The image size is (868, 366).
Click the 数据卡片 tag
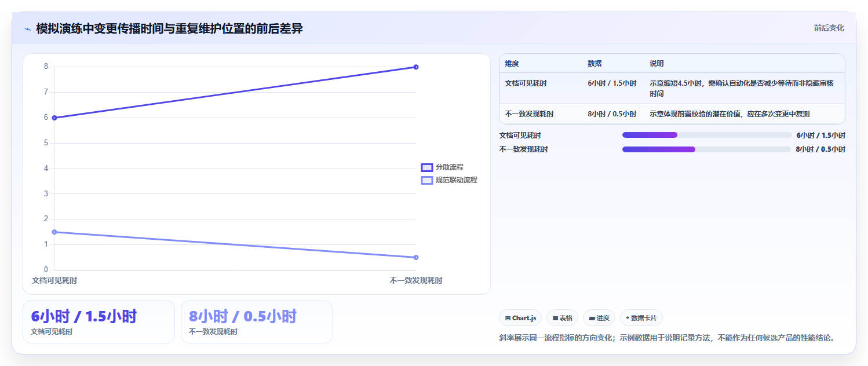point(641,318)
